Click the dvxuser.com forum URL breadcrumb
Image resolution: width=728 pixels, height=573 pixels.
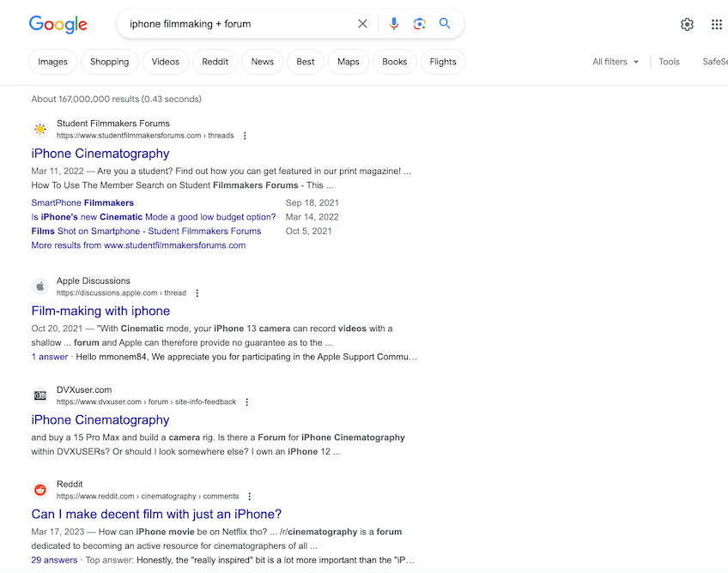146,401
